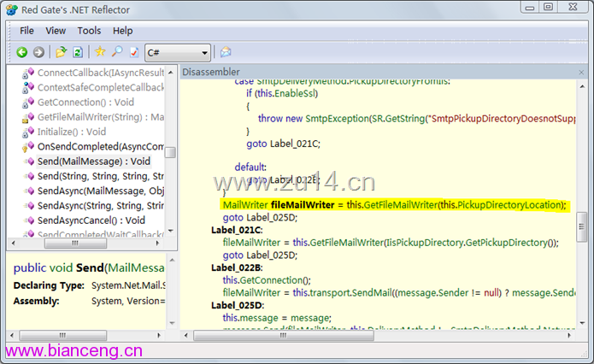Viewport: 594px width, 364px height.
Task: Click GetConnection link under Label_022B
Action: [271, 280]
